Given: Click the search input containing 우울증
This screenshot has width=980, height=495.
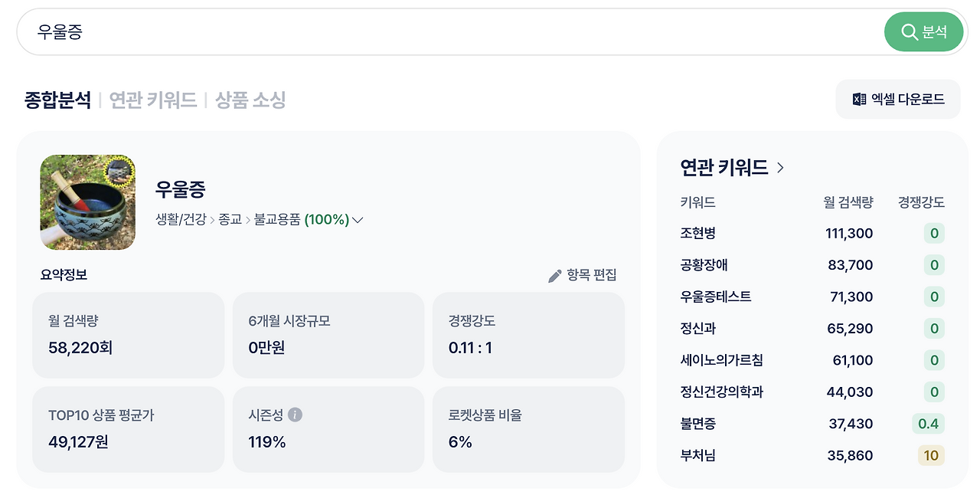Looking at the screenshot, I should [x=306, y=31].
